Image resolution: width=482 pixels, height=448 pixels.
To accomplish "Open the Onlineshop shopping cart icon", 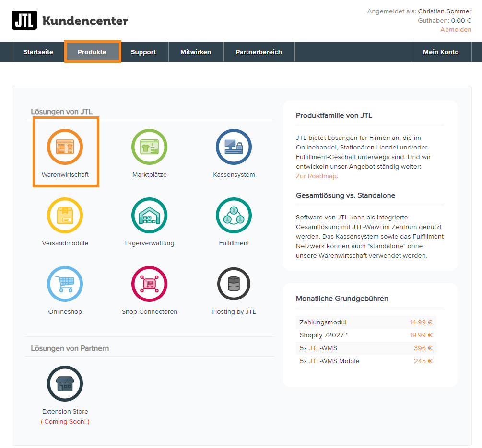I will pyautogui.click(x=65, y=284).
